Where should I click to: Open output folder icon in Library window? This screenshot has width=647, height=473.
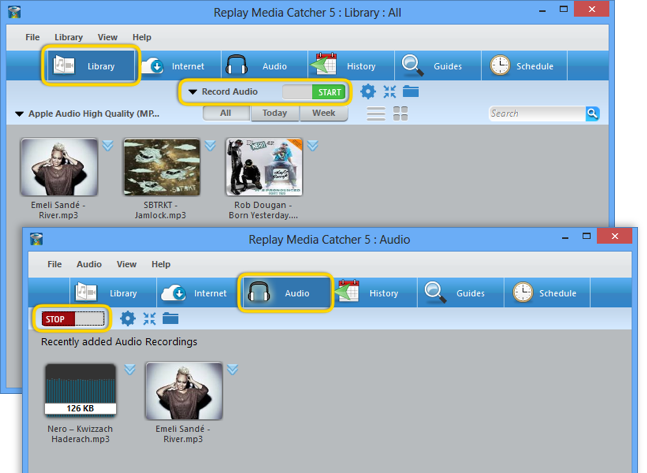coord(411,91)
